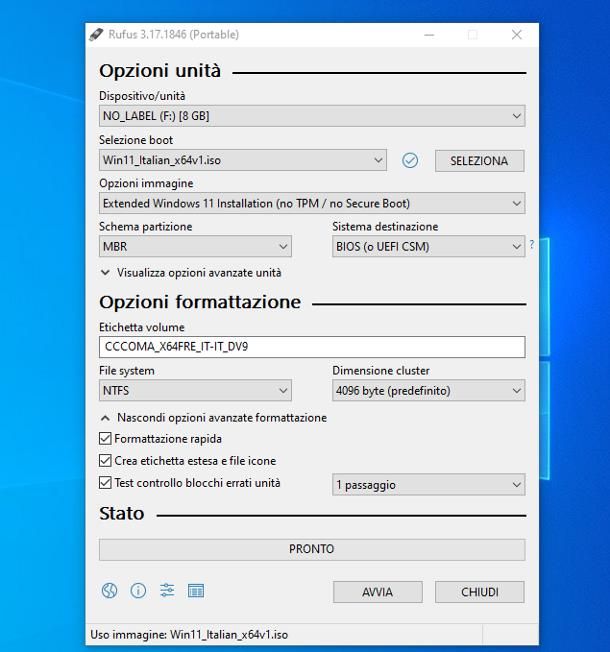
Task: Open the Opzioni immagine dropdown
Action: (x=312, y=203)
